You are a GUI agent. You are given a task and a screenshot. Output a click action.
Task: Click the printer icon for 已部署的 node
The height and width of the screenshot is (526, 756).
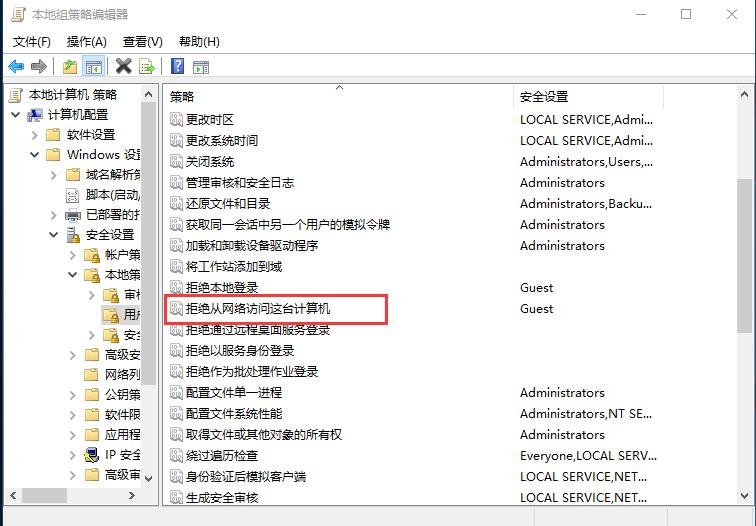(73, 215)
